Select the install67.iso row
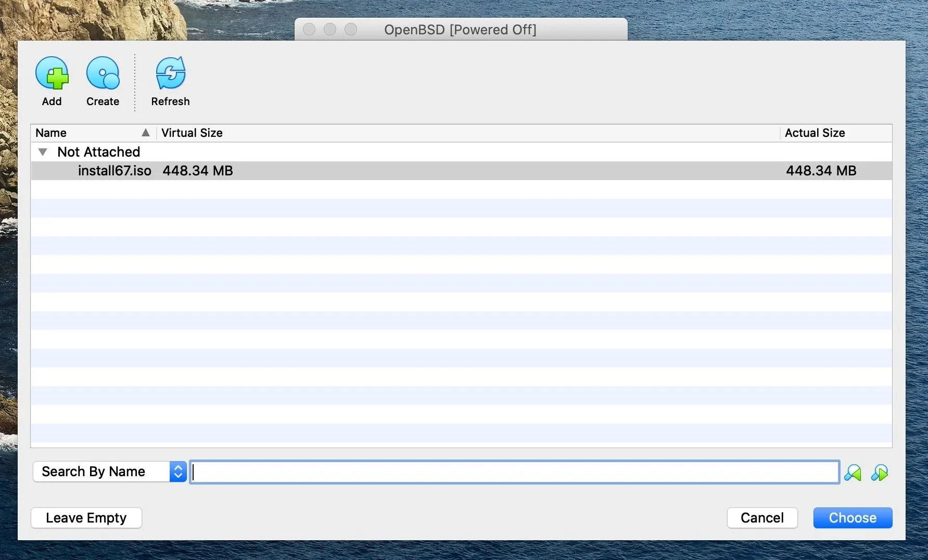 point(461,171)
